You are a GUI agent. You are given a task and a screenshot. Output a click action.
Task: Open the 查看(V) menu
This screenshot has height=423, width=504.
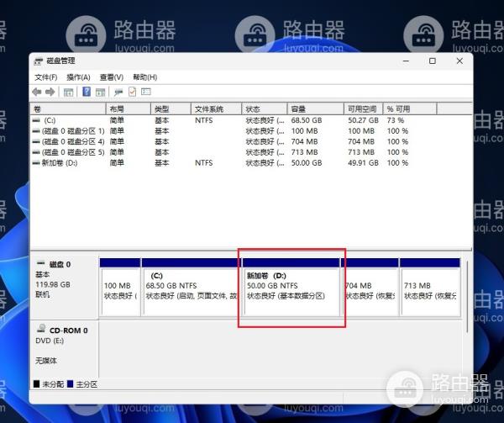pyautogui.click(x=112, y=77)
